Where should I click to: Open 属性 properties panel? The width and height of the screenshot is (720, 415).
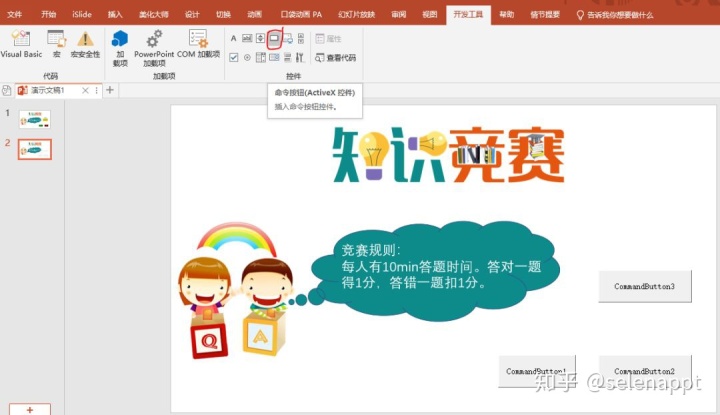[x=328, y=39]
